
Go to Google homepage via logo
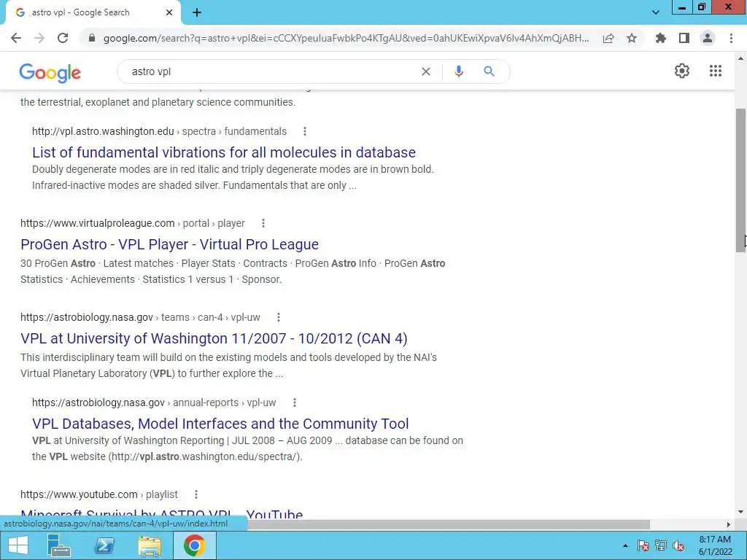click(x=50, y=72)
